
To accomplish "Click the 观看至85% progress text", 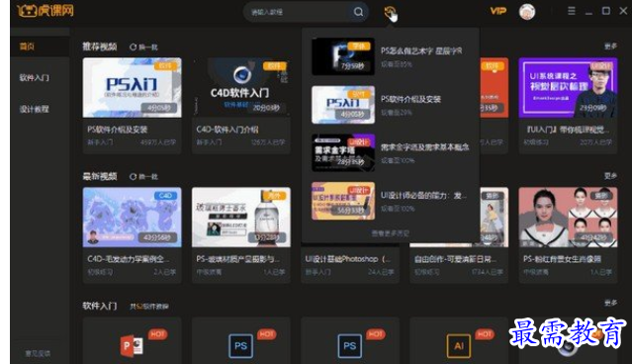I will (x=397, y=64).
